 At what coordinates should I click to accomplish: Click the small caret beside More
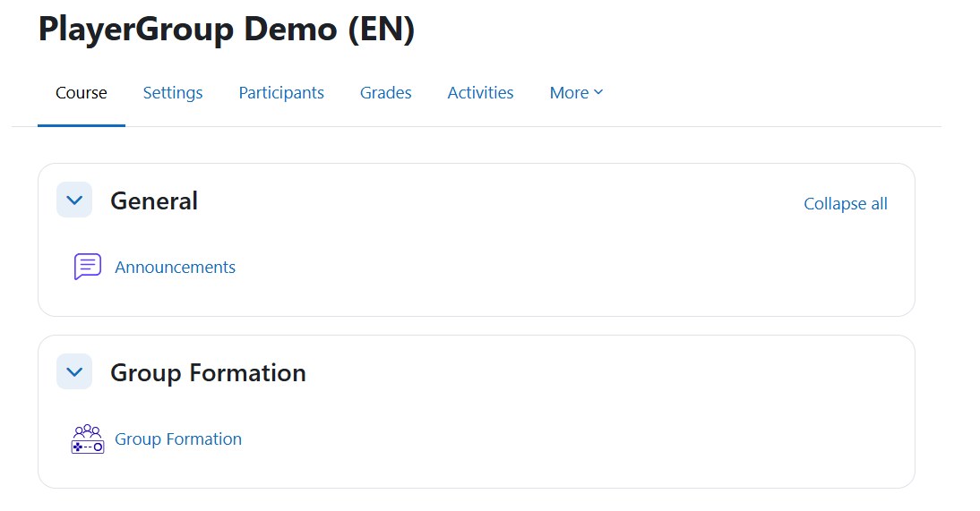[x=598, y=92]
